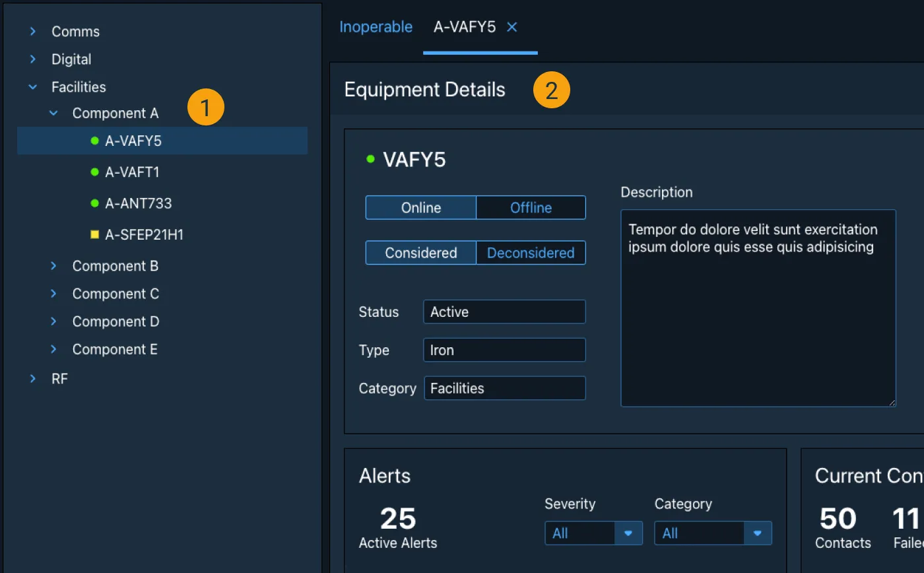Click the Type input field
Viewport: 924px width, 573px height.
click(504, 350)
